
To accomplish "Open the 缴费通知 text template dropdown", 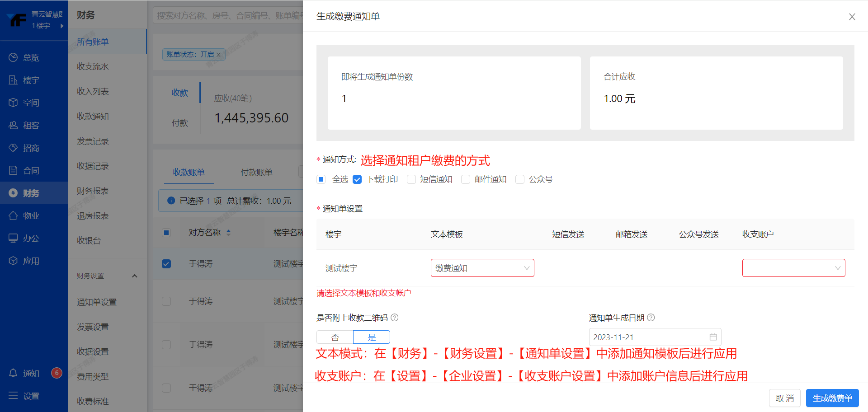I will (482, 268).
